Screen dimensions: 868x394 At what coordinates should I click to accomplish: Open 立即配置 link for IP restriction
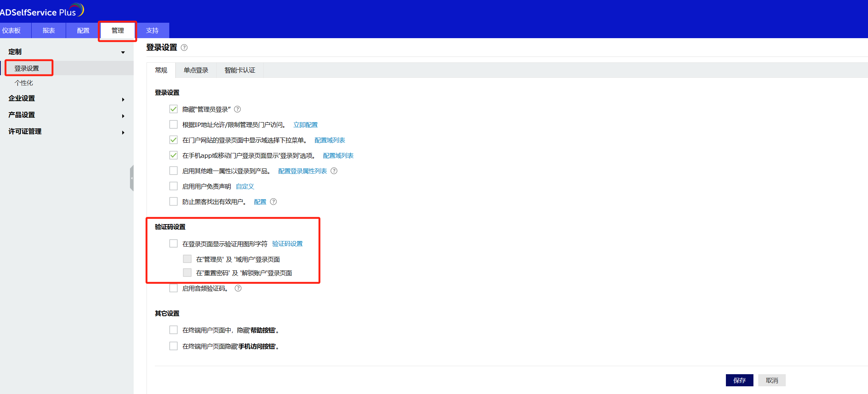tap(305, 125)
